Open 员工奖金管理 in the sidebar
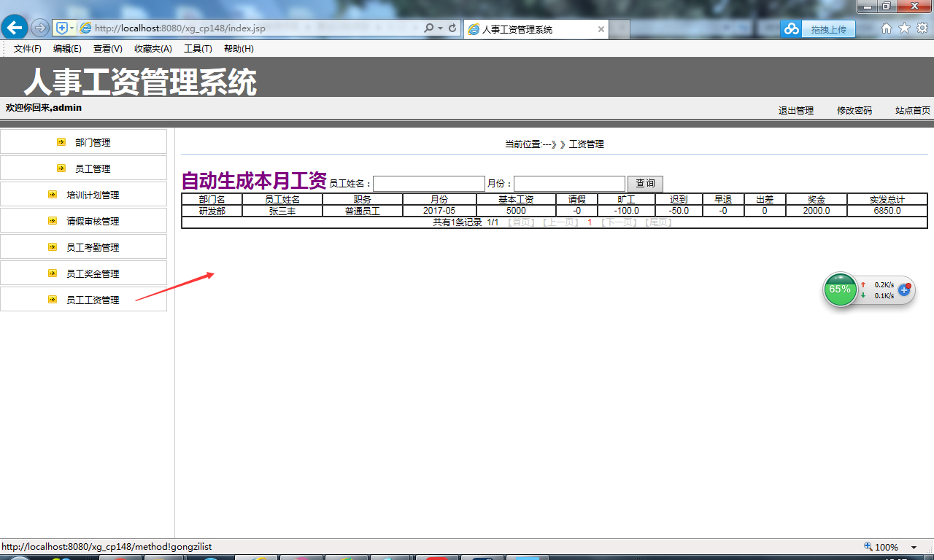Viewport: 934px width, 560px height. 93,273
